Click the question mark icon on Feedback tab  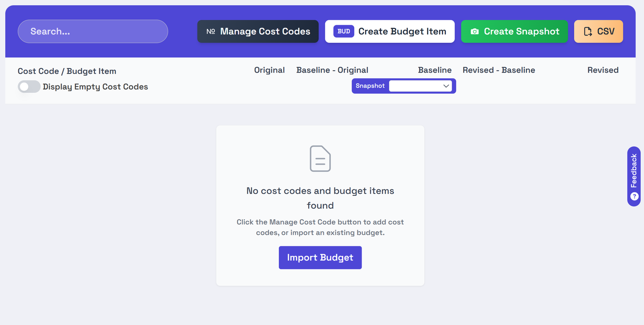click(634, 196)
